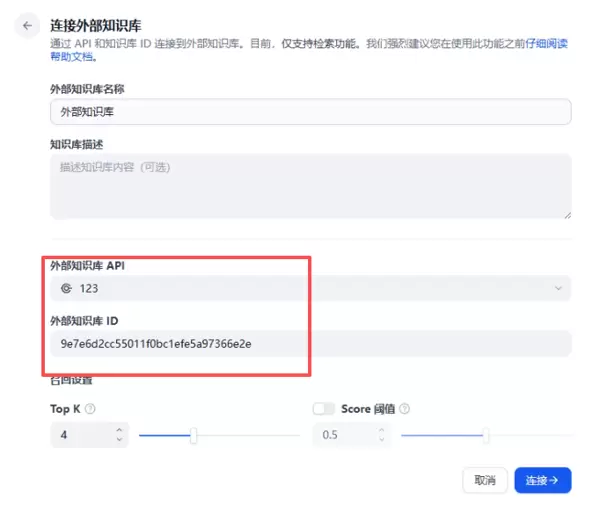Click the back arrow icon
600x508 pixels.
(28, 26)
